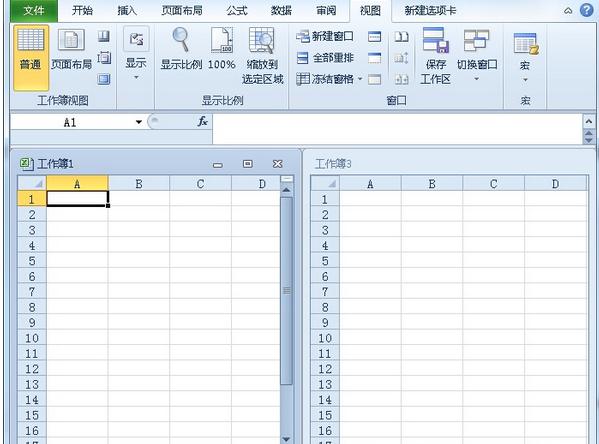Image resolution: width=599 pixels, height=444 pixels.
Task: Select column C header in 工作簿1
Action: point(201,184)
